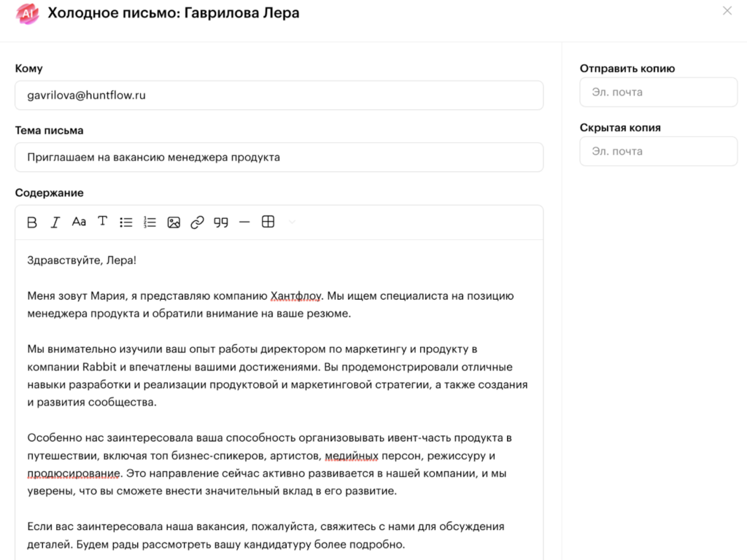Place cursor on the greeting line Здравствуйте, Лера!
This screenshot has height=560, width=747.
point(82,260)
